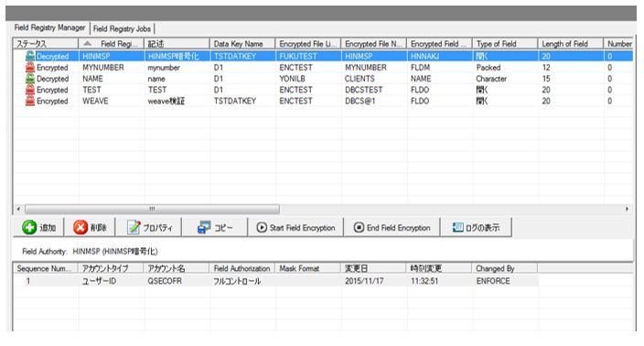This screenshot has height=346, width=644.
Task: Click the CLIENTS file name cell
Action: pyautogui.click(x=360, y=79)
